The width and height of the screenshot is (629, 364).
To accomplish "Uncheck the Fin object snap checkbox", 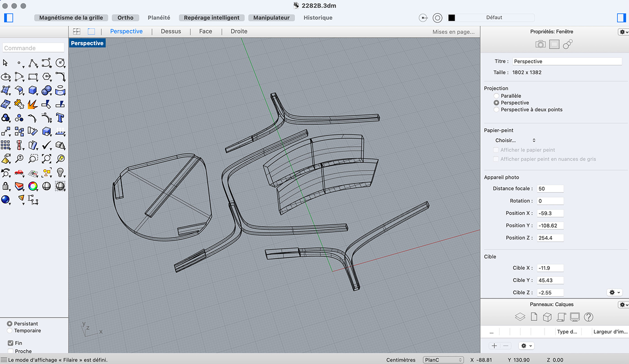I will pyautogui.click(x=11, y=343).
